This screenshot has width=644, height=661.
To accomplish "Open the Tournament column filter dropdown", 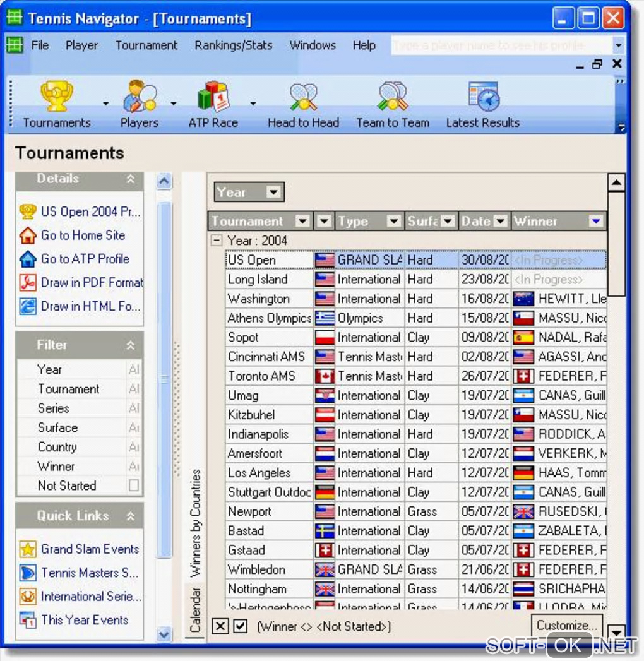I will click(302, 221).
